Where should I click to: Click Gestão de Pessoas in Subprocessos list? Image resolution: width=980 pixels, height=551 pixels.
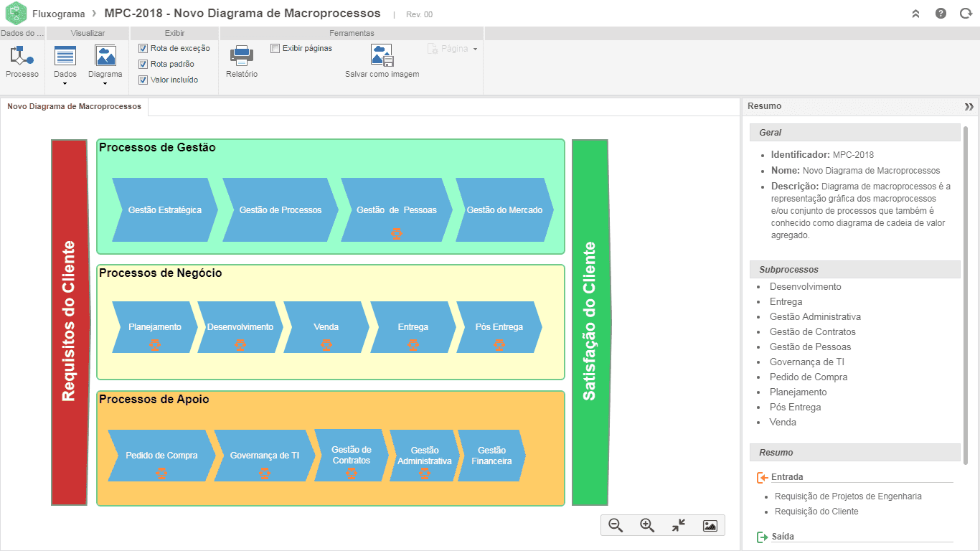click(811, 347)
